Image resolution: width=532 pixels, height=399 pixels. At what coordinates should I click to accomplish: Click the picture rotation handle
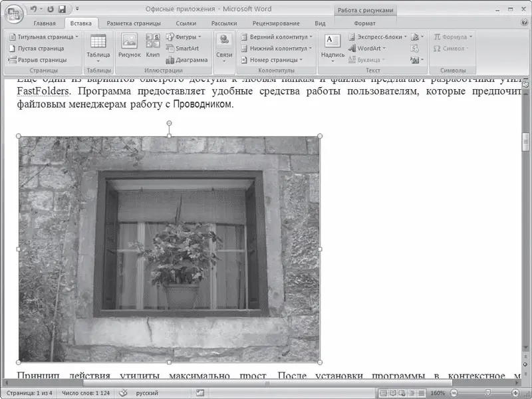tap(169, 123)
